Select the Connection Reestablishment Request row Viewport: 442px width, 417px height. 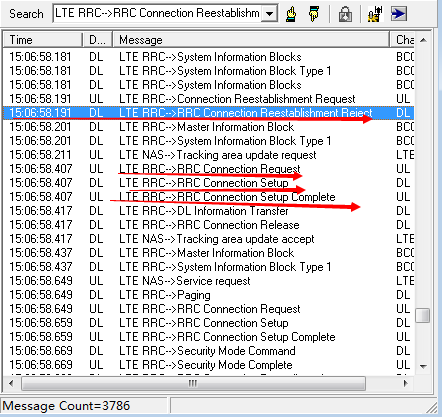pos(209,99)
